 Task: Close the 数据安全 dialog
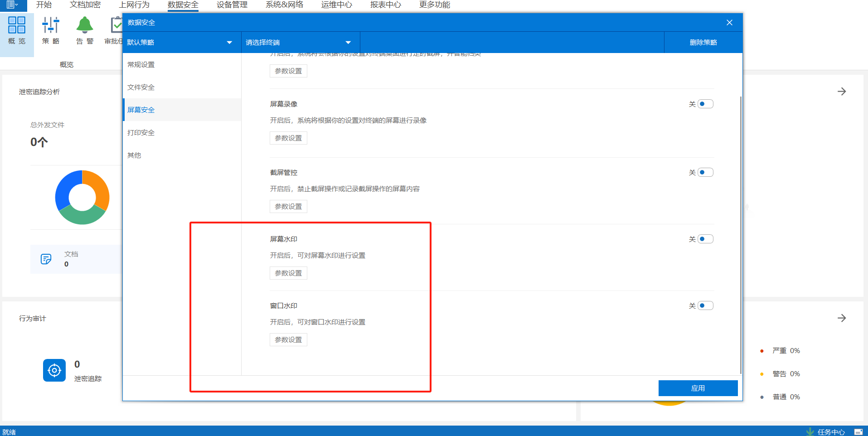tap(729, 23)
